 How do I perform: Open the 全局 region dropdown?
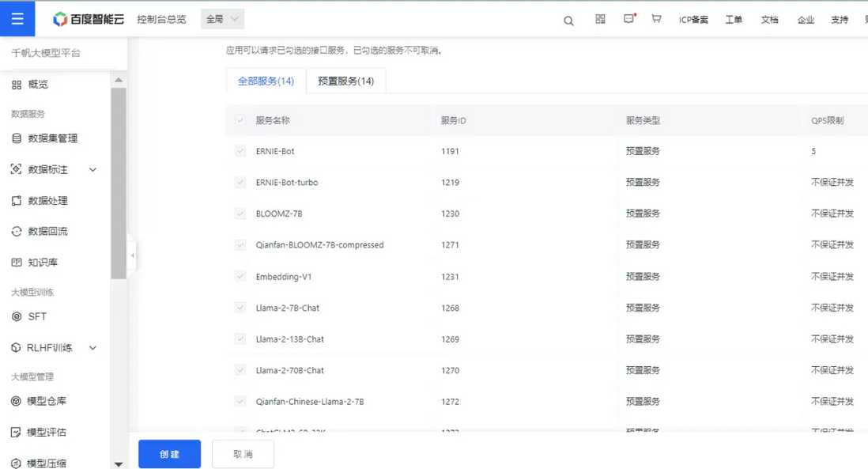222,20
